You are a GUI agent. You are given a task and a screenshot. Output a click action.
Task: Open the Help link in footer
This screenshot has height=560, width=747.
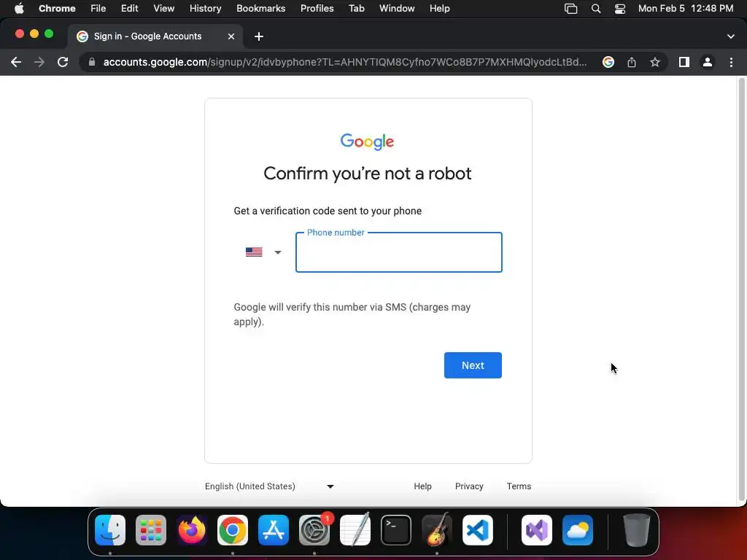pos(422,486)
